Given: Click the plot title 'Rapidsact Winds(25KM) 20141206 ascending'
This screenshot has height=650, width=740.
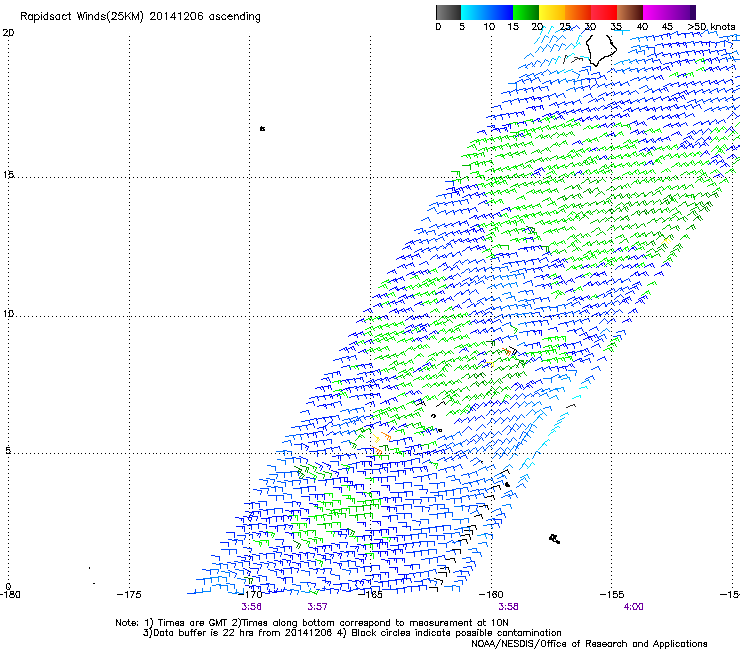Looking at the screenshot, I should [x=140, y=16].
